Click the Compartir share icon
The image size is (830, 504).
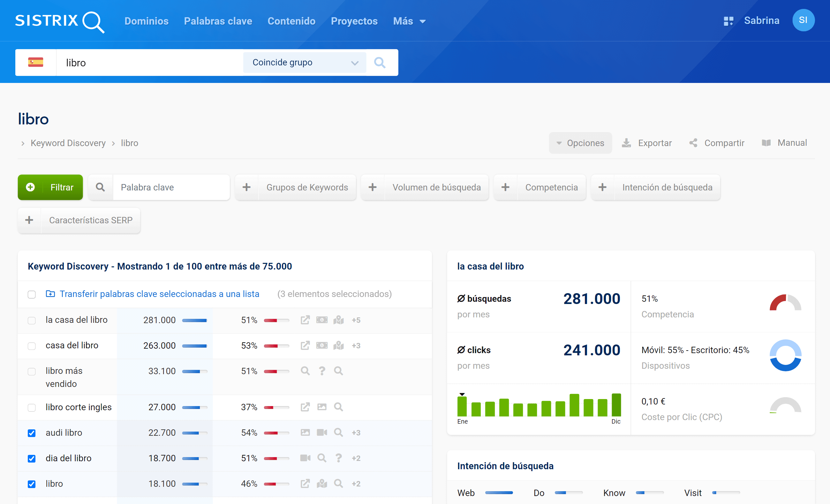coord(693,143)
